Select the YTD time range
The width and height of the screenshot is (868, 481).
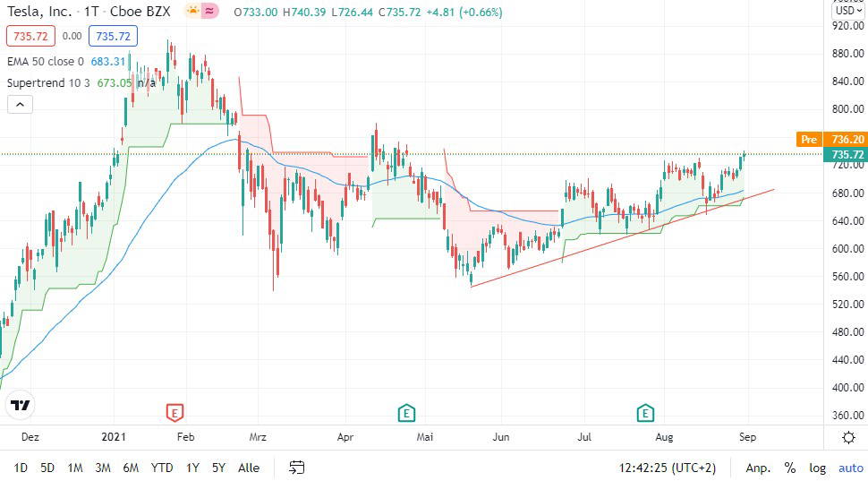click(x=162, y=468)
